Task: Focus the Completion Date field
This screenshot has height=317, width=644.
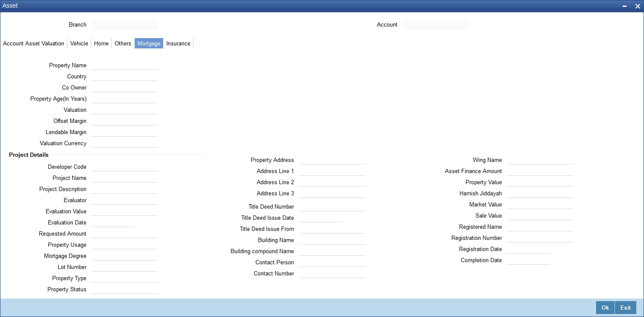Action: [x=528, y=260]
